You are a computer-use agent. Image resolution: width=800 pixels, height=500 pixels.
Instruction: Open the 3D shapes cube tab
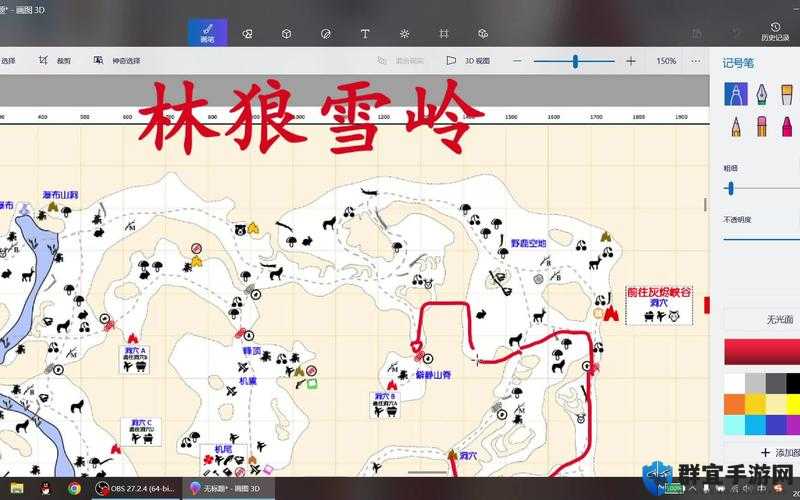pyautogui.click(x=286, y=34)
